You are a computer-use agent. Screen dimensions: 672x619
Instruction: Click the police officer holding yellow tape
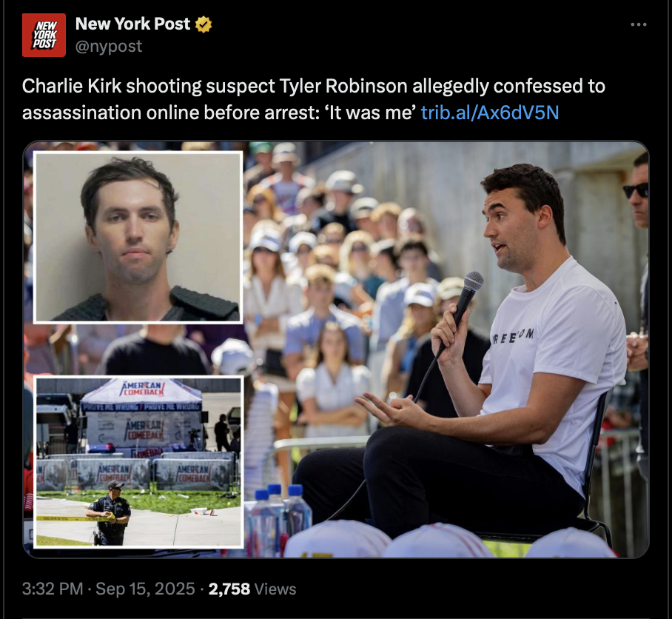tap(110, 513)
